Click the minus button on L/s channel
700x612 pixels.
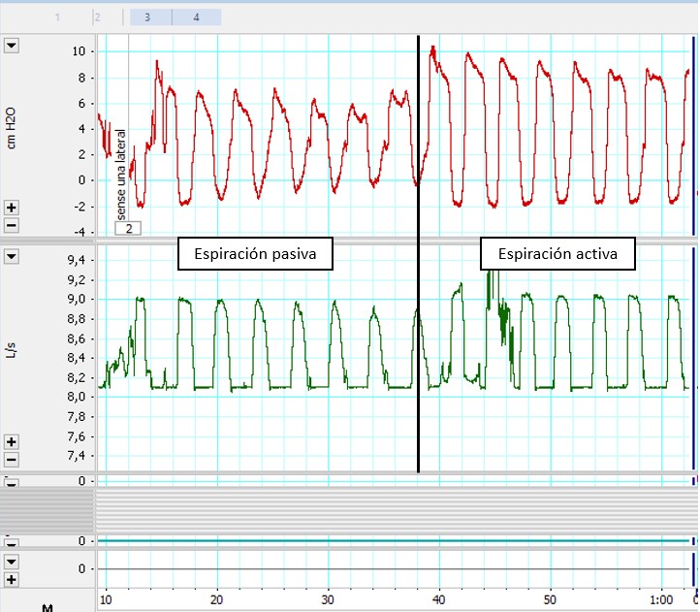[x=12, y=460]
